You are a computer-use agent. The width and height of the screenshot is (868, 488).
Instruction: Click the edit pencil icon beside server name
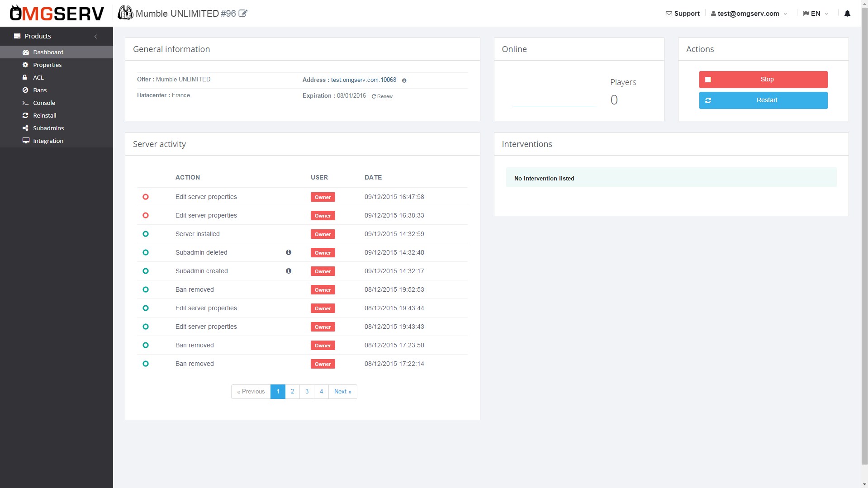pyautogui.click(x=243, y=13)
